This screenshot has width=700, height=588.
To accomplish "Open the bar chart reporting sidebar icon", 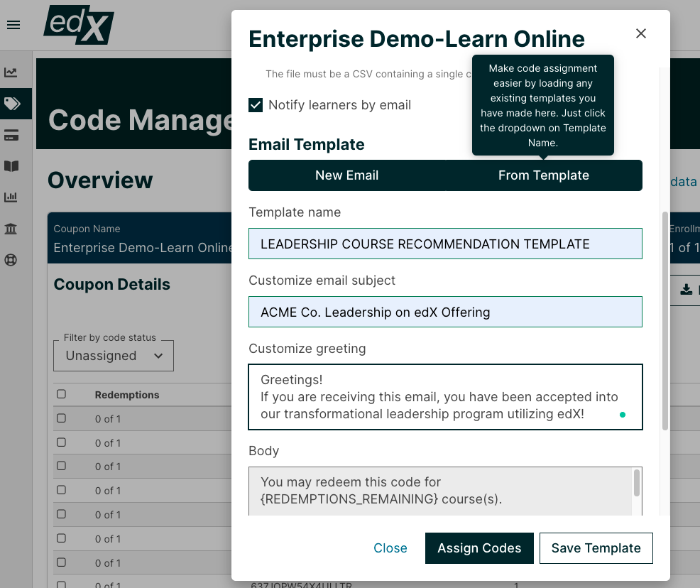I will (x=11, y=197).
